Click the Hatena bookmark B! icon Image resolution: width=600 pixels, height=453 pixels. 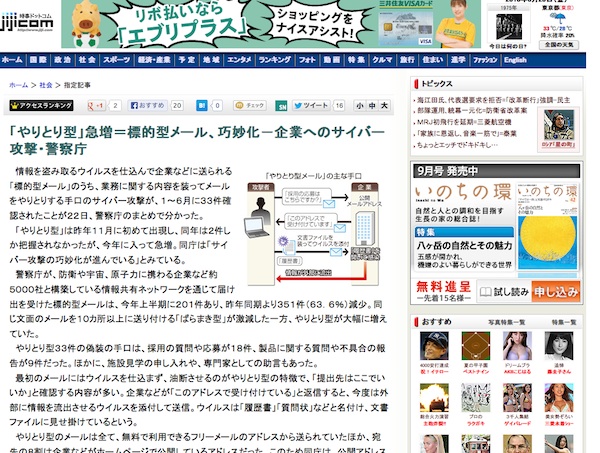[x=203, y=105]
